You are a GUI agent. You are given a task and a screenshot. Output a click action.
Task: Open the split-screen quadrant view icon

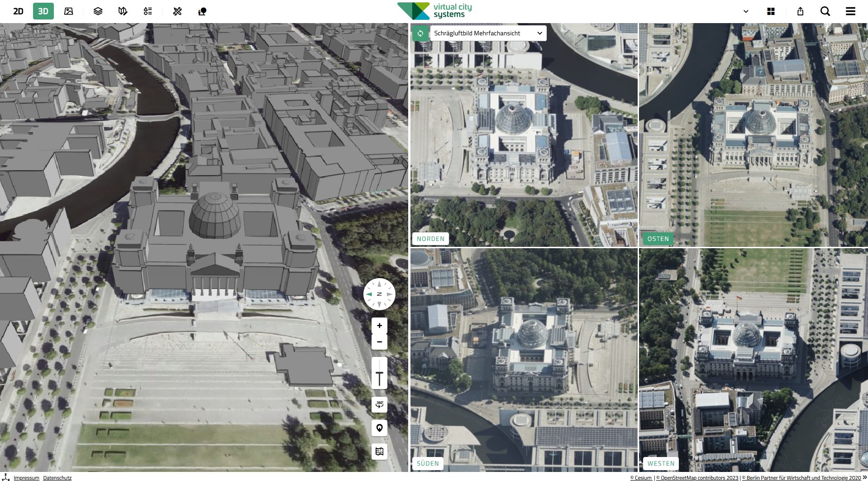[771, 11]
